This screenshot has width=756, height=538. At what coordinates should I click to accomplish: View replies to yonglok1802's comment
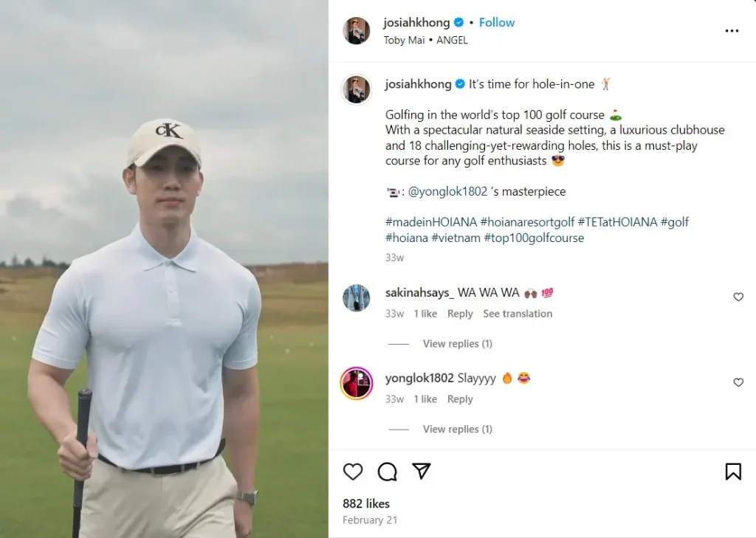pos(457,429)
